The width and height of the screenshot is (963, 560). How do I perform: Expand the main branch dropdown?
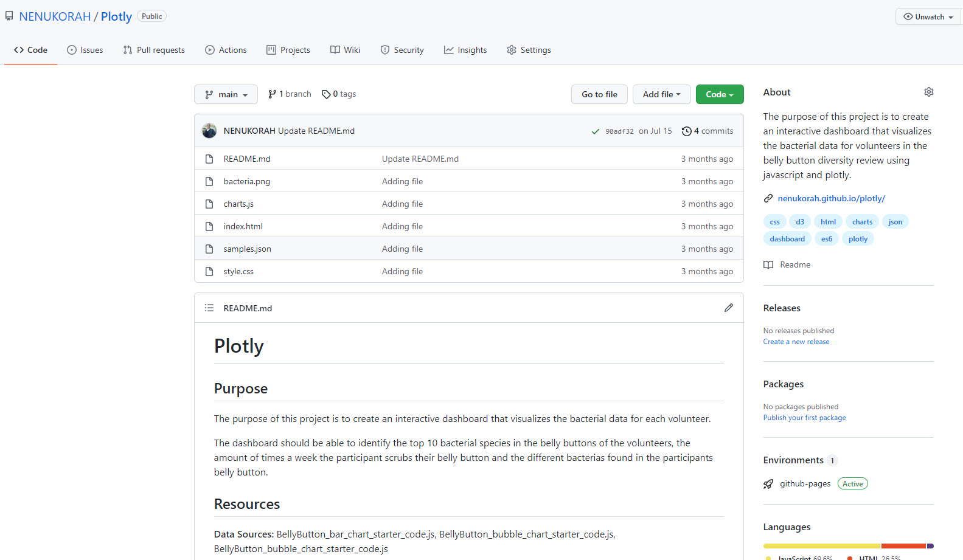tap(226, 94)
